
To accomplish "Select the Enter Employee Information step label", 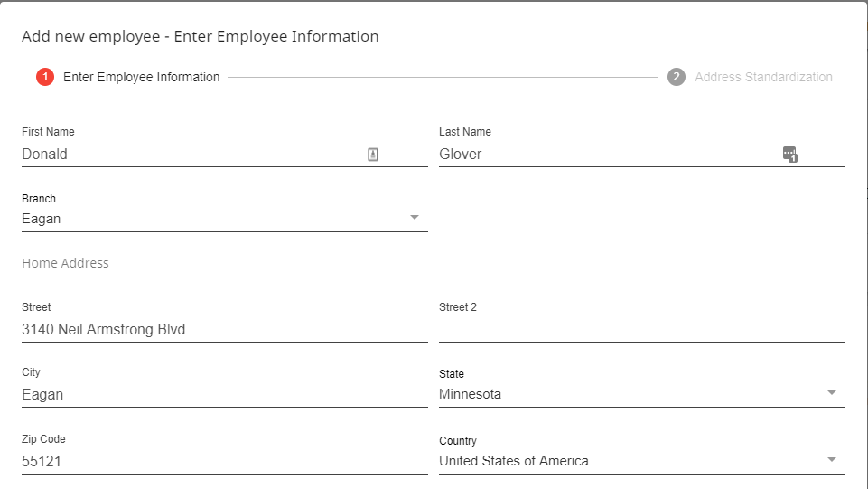I will pos(141,77).
